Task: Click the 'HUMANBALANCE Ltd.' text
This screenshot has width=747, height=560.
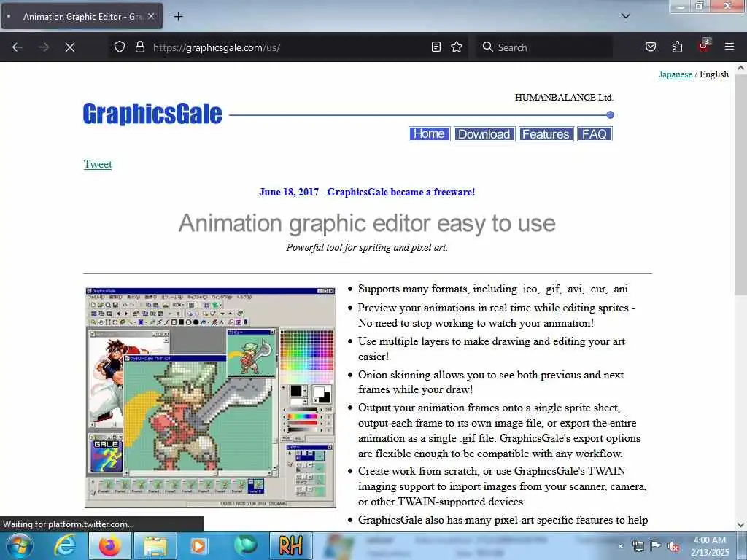Action: point(564,98)
